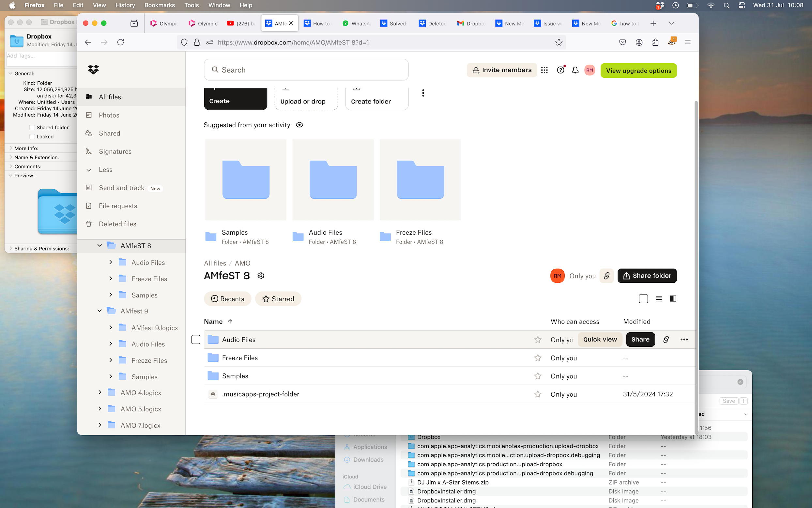The height and width of the screenshot is (508, 812).
Task: Open the three-dot more actions menu
Action: click(423, 93)
